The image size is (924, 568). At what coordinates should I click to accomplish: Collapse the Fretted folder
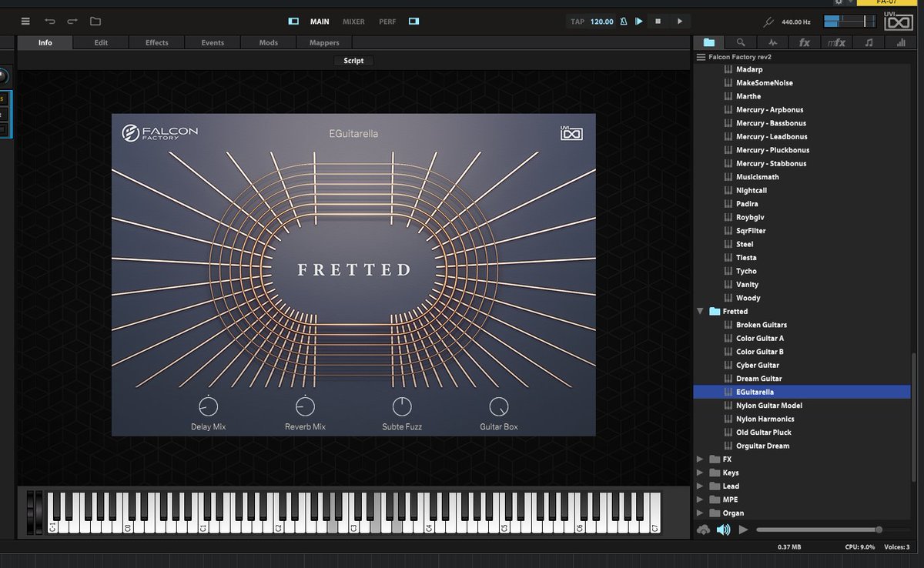[x=700, y=312]
